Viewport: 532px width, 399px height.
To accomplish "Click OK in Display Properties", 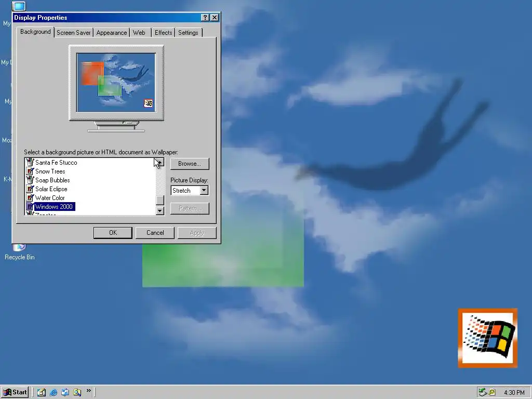I will tap(113, 233).
